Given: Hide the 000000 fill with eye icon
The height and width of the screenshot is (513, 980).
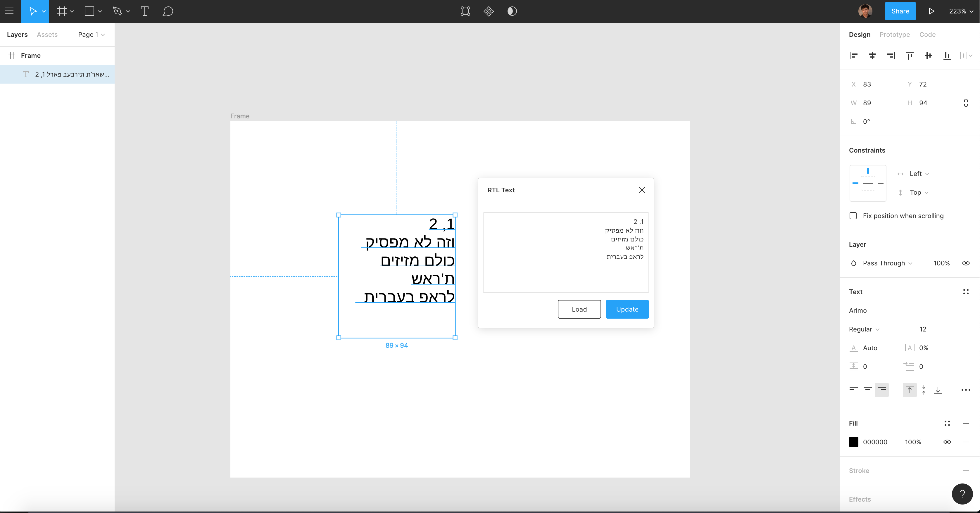Looking at the screenshot, I should [947, 442].
